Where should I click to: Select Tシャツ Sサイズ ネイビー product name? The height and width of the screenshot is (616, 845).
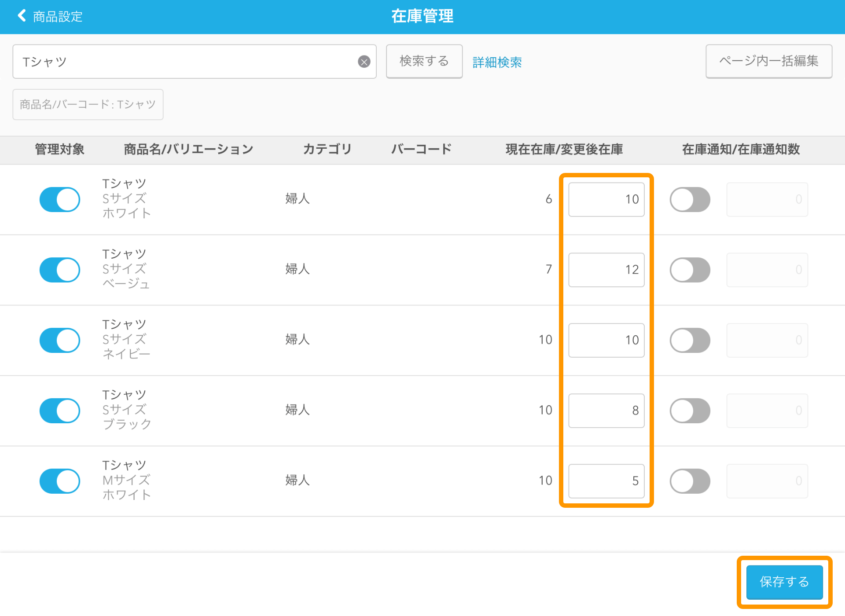coord(126,339)
